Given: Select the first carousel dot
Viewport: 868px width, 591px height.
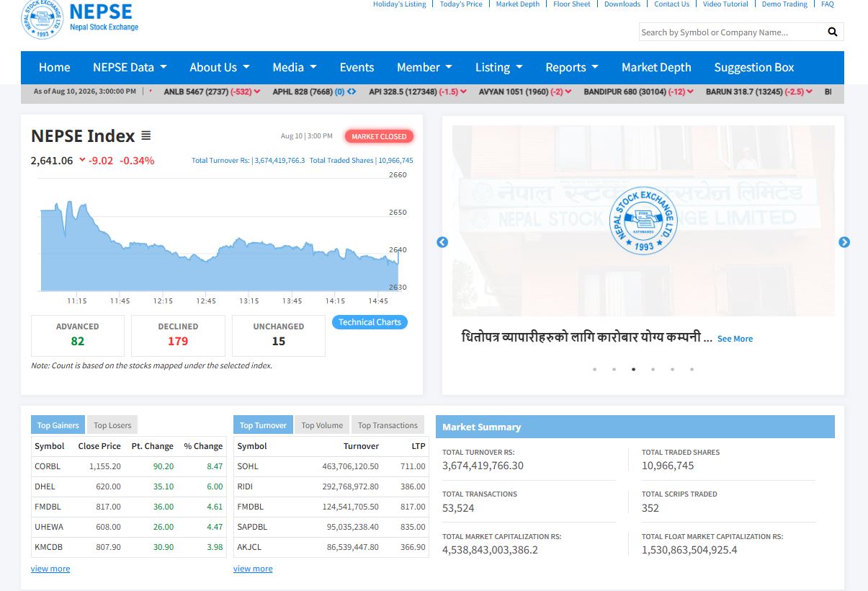Looking at the screenshot, I should tap(594, 369).
